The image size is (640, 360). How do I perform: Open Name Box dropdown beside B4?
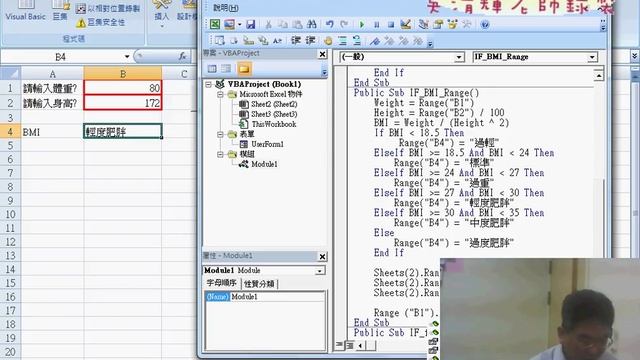tap(127, 57)
